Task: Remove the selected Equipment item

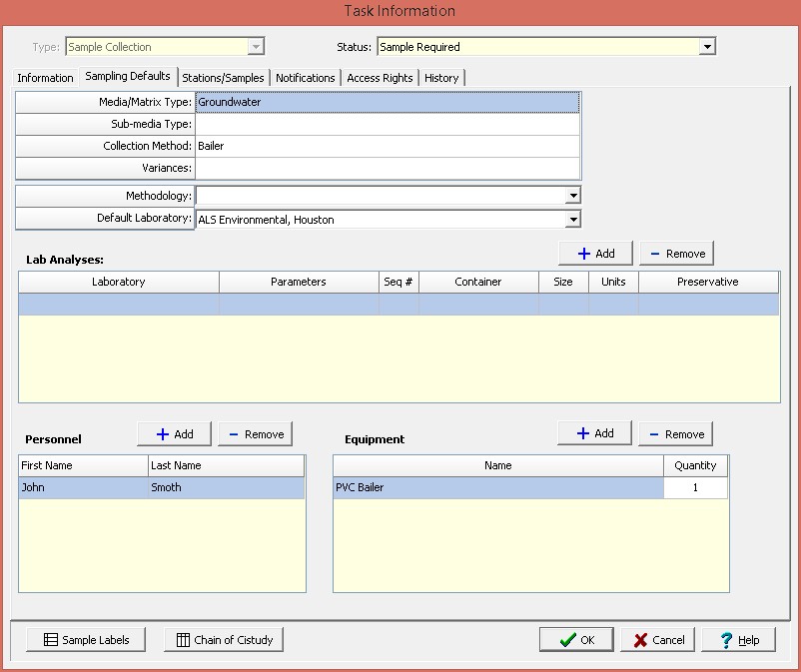Action: 675,434
